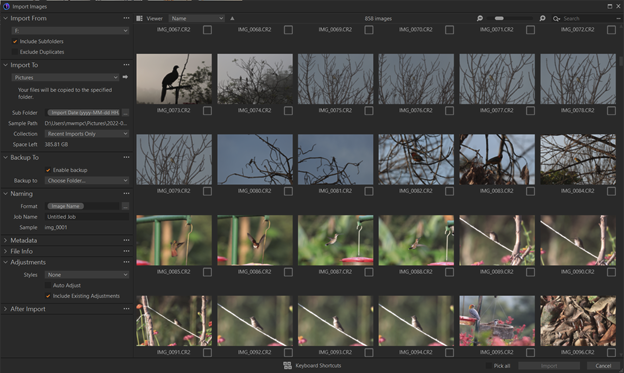Collapse the Import To section

5,64
